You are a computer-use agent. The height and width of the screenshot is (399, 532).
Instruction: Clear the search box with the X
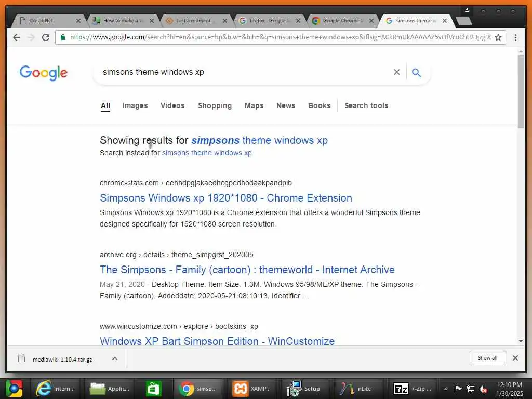click(x=396, y=72)
